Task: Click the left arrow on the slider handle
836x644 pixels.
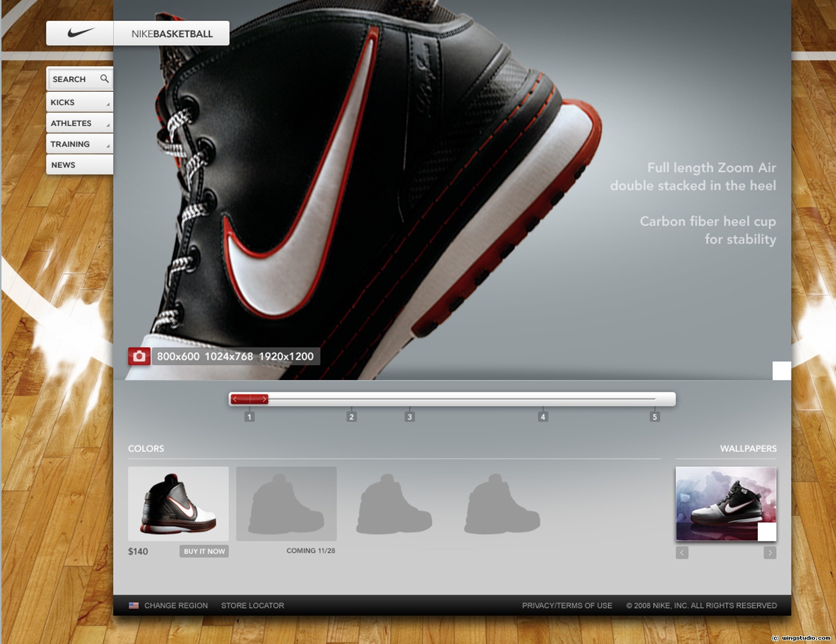Action: pos(234,399)
